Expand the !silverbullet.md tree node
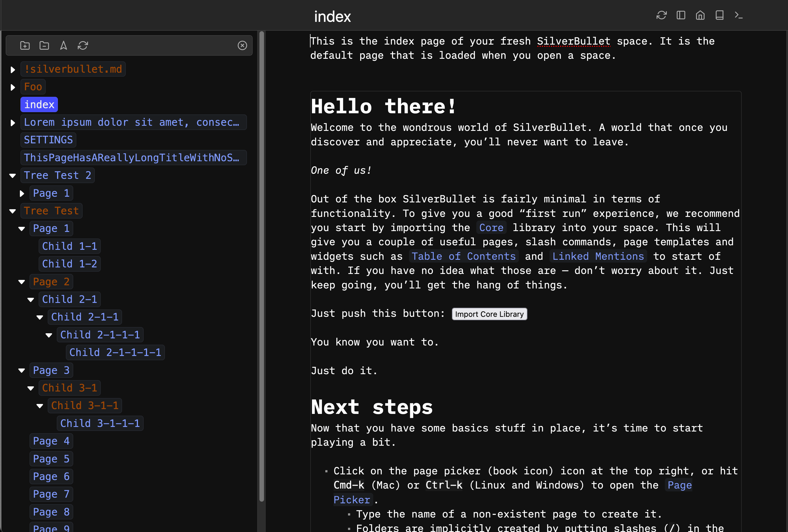This screenshot has width=788, height=532. 13,70
